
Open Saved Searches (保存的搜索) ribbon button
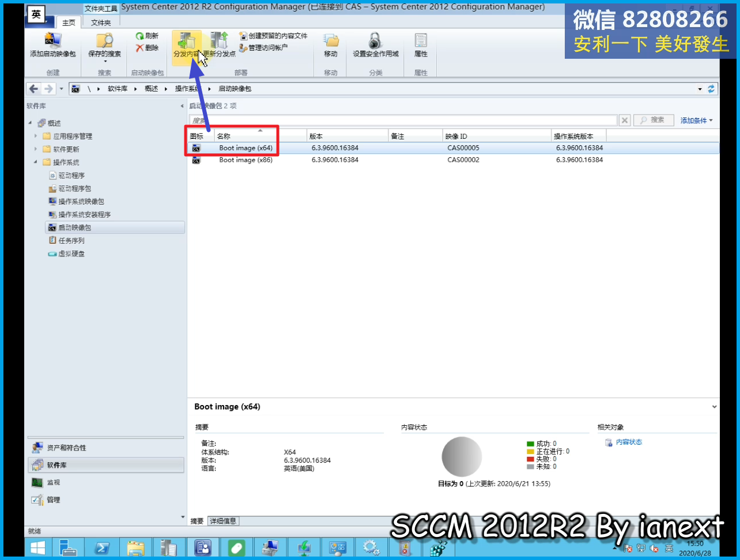click(104, 46)
